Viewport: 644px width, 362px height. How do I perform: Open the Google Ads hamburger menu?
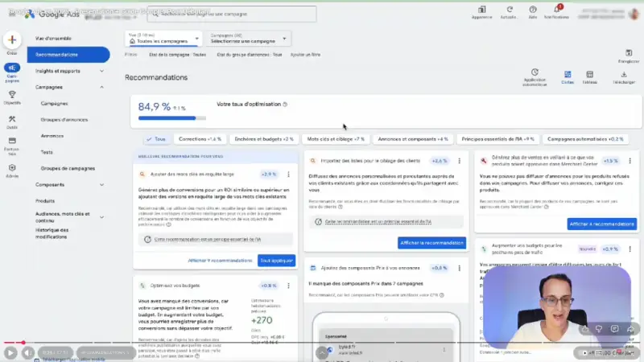click(12, 14)
